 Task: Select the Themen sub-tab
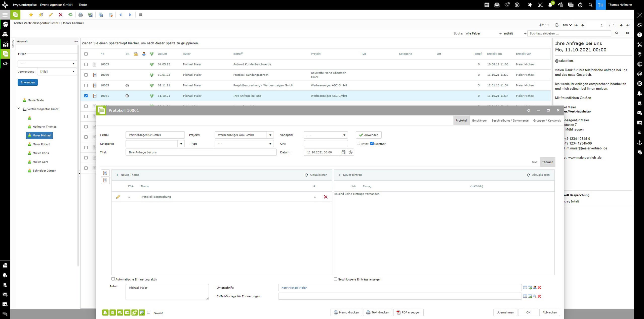548,162
